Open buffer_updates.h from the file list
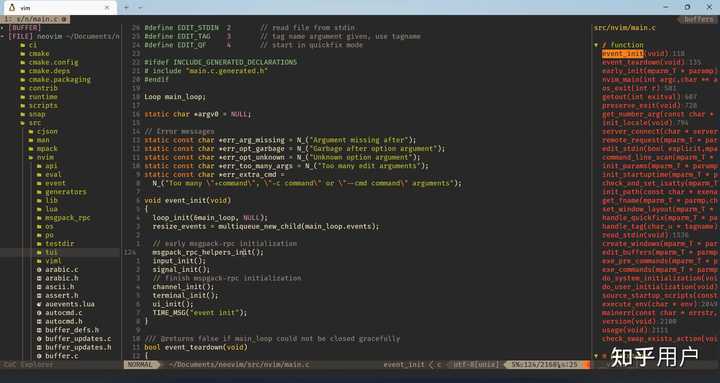Image resolution: width=720 pixels, height=383 pixels. (x=78, y=347)
